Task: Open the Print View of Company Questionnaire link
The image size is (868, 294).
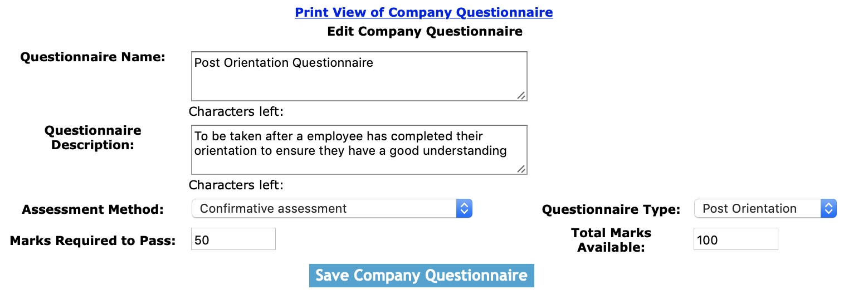Action: 423,12
